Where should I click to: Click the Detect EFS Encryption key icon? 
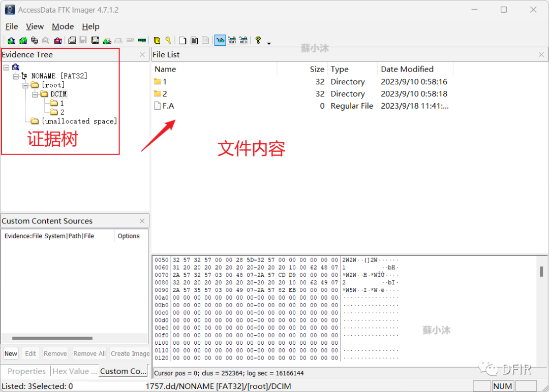point(168,41)
